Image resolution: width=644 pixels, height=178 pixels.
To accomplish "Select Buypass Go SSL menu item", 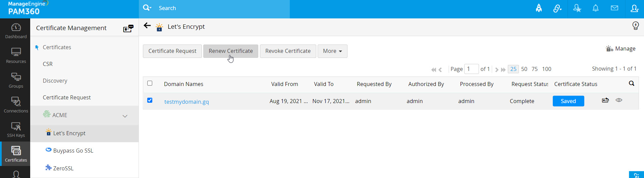I will tap(73, 151).
